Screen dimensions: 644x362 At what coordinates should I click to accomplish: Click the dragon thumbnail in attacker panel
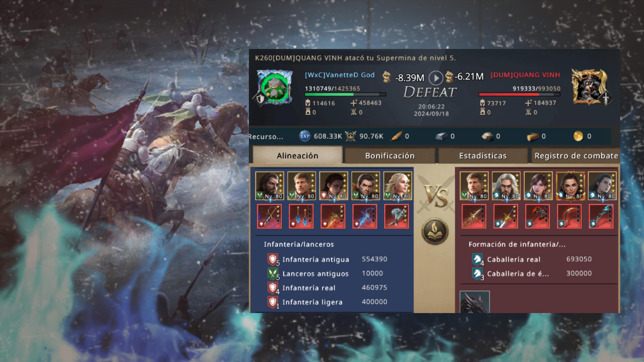474,302
